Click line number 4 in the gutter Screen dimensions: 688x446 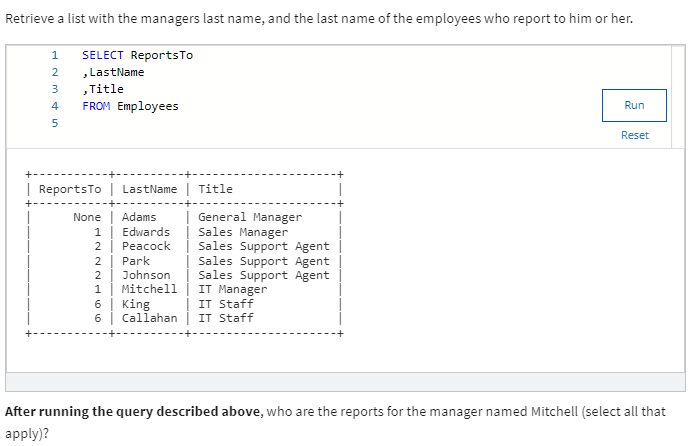(x=54, y=106)
